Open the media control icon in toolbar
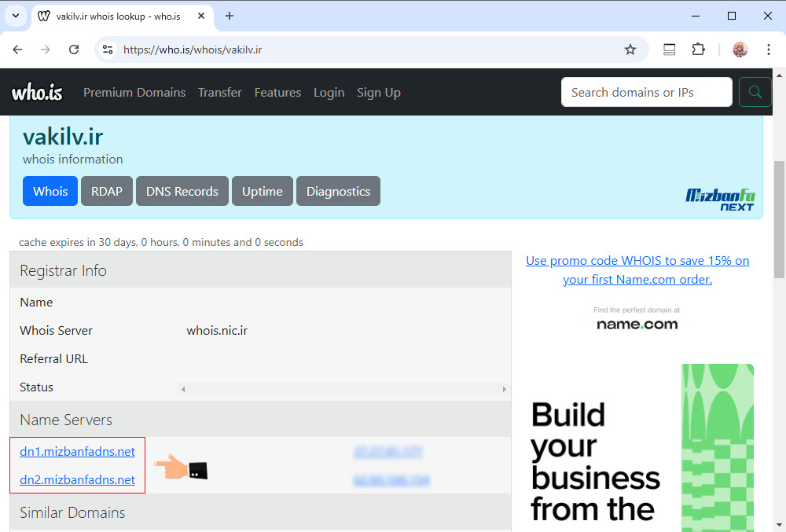The height and width of the screenshot is (532, 786). (x=669, y=50)
